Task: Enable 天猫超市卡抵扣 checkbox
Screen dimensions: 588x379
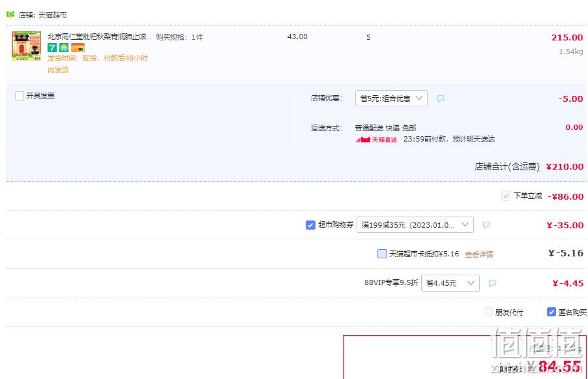Action: click(382, 254)
